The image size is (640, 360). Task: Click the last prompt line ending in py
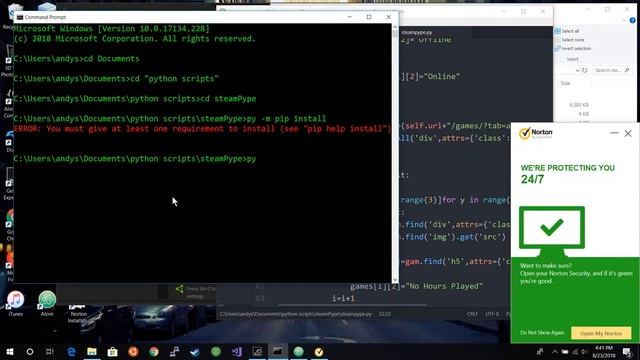[x=135, y=159]
